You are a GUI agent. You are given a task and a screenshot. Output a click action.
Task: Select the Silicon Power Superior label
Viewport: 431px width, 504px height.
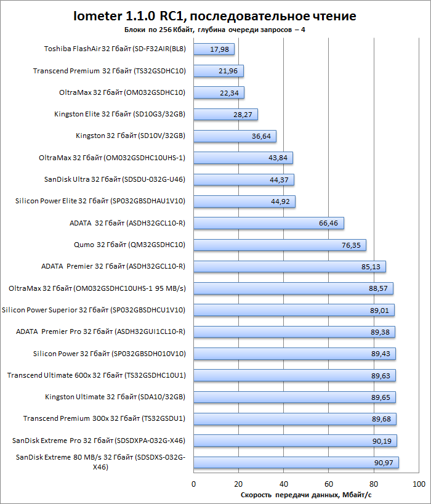click(94, 310)
